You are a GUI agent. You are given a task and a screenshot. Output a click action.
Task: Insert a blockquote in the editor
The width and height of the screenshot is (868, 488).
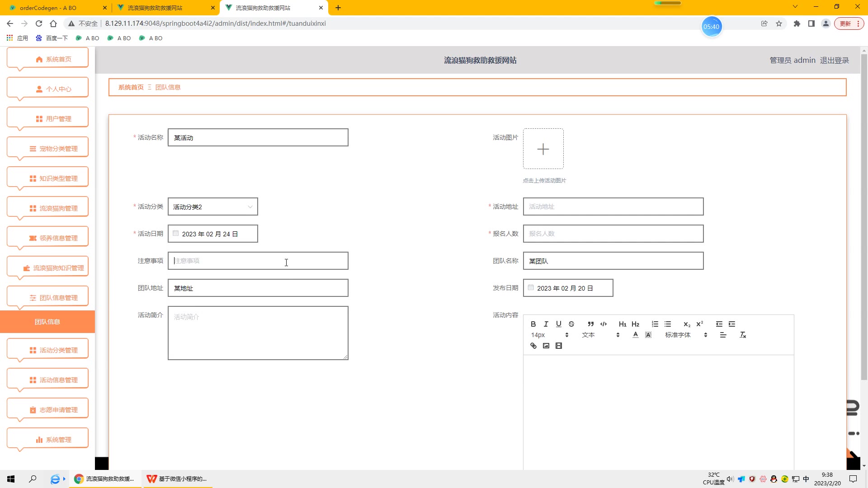590,324
